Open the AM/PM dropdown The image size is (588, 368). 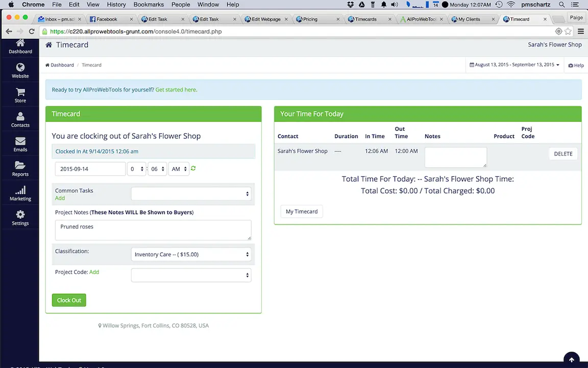[179, 169]
